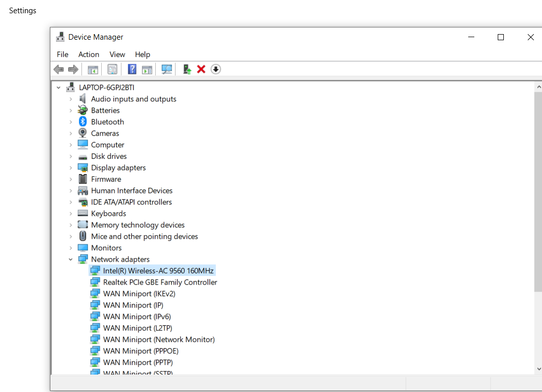542x392 pixels.
Task: Expand the Display adapters category
Action: [71, 167]
